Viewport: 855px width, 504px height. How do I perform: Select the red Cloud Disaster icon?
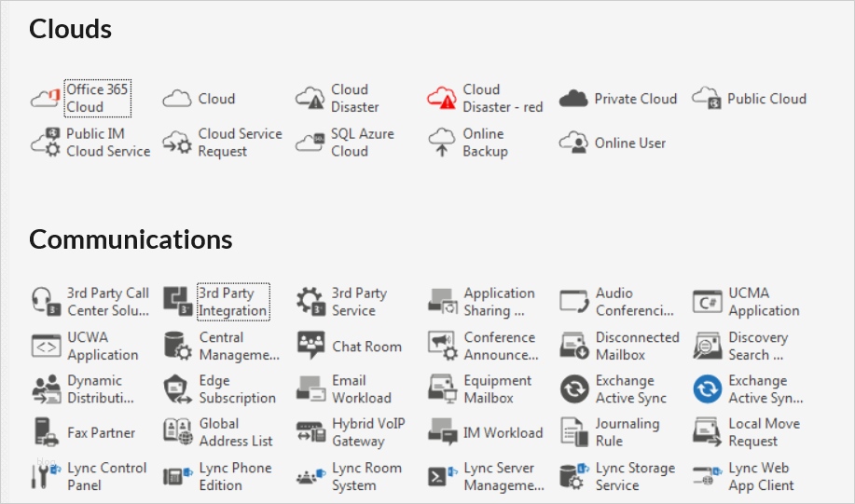(x=442, y=98)
